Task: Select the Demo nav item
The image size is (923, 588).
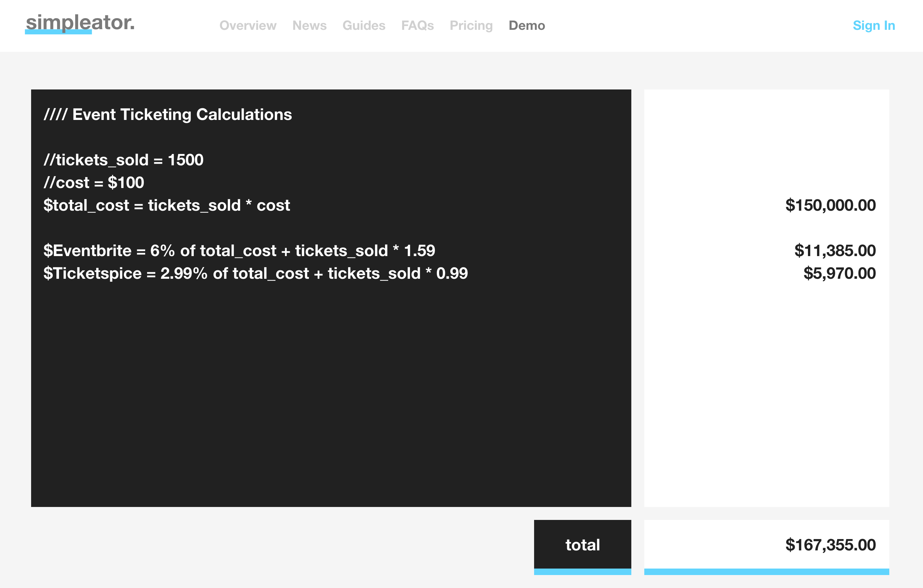Action: click(526, 26)
